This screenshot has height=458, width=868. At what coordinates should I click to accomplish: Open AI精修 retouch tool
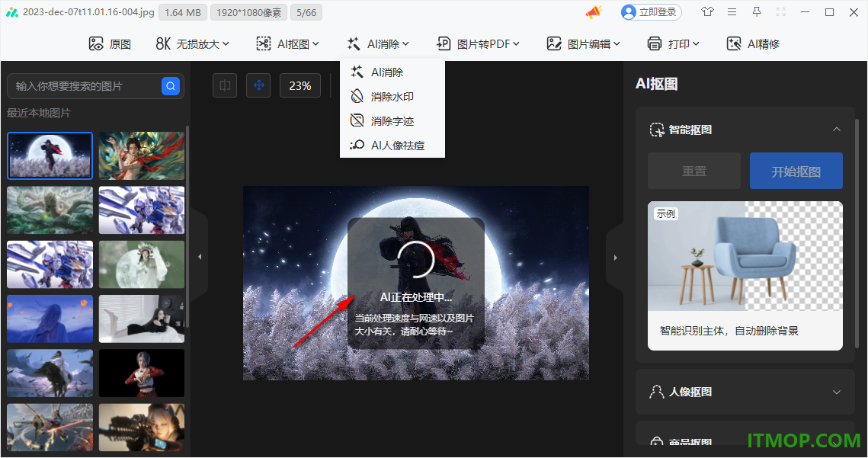(x=753, y=43)
